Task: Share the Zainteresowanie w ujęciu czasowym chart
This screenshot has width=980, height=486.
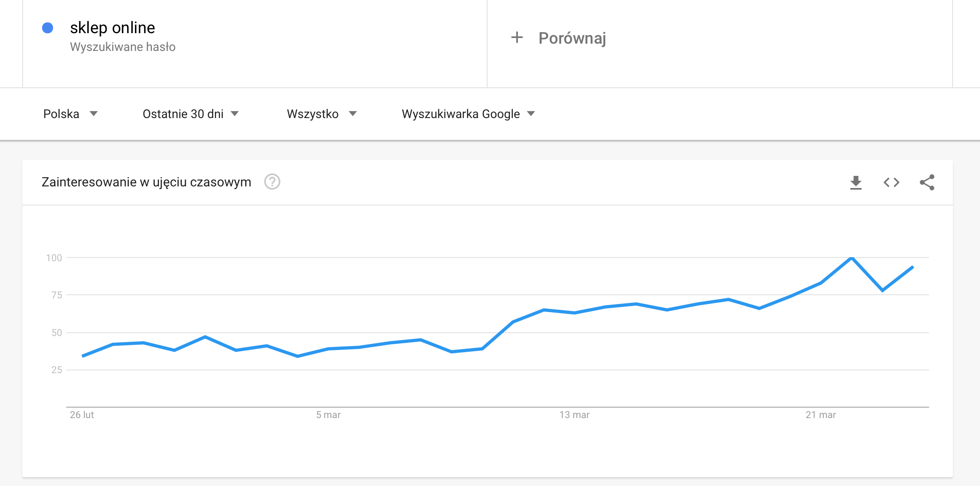Action: coord(927,182)
